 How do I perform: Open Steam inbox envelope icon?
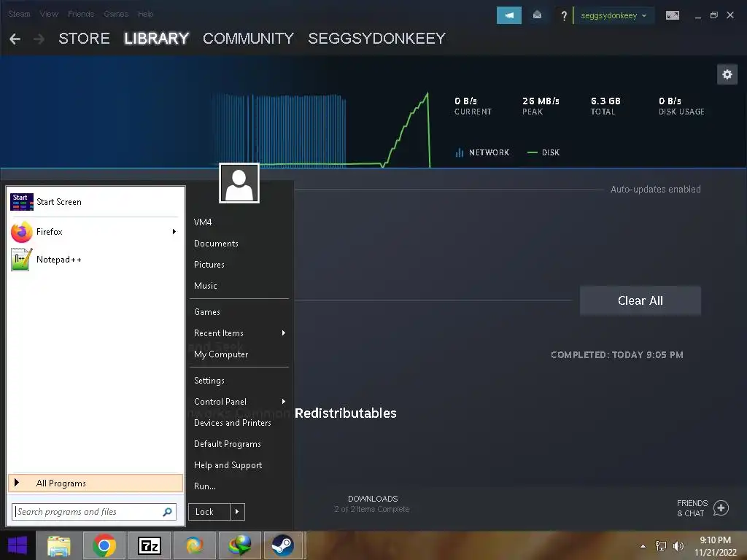point(537,15)
